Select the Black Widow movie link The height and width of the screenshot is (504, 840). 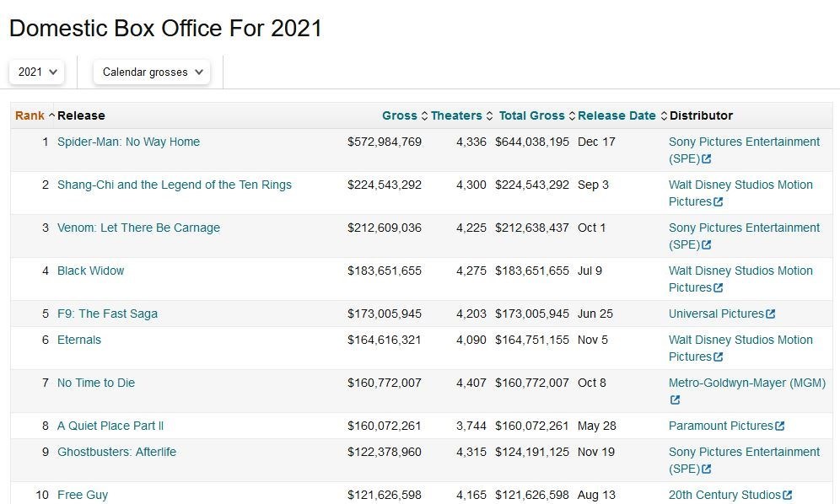click(x=90, y=271)
